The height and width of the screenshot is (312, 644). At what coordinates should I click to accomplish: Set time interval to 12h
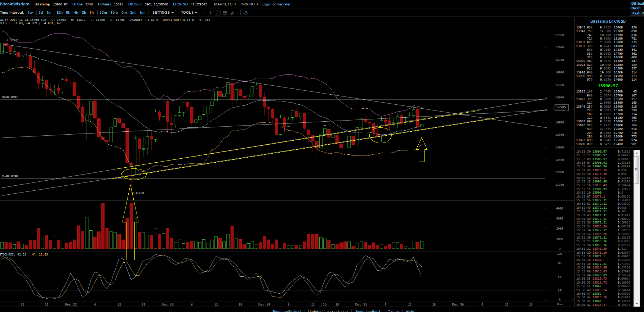(x=59, y=13)
